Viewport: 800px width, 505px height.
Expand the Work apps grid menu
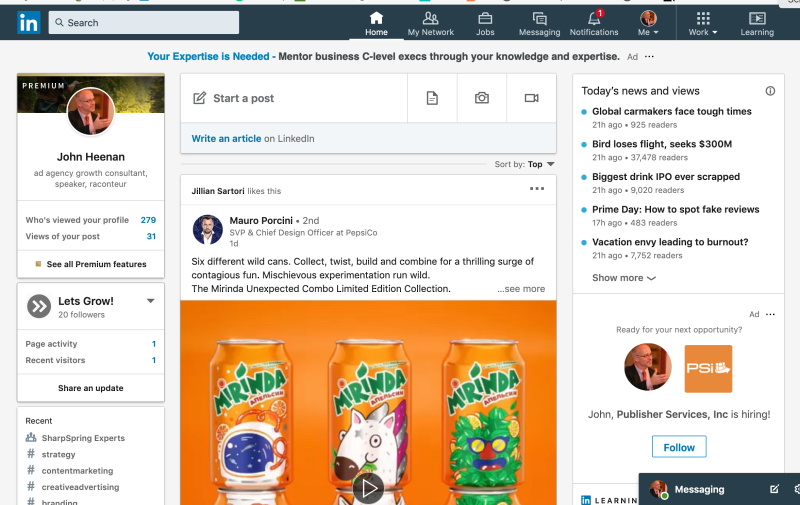[x=703, y=24]
